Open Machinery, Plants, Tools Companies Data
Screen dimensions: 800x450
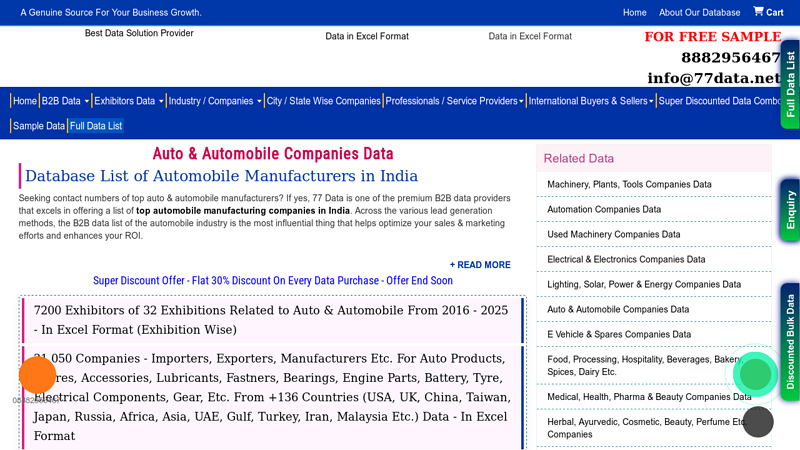(629, 184)
